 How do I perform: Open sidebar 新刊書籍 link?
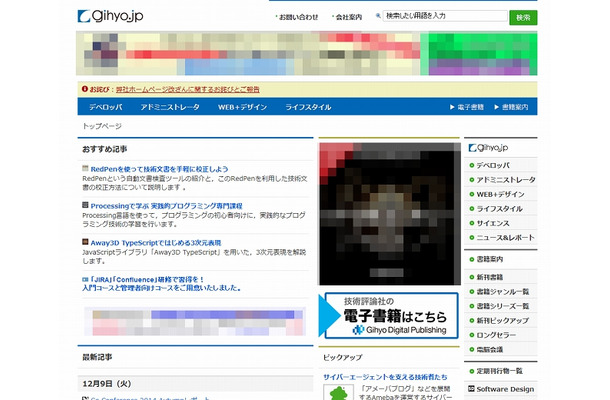pyautogui.click(x=490, y=277)
